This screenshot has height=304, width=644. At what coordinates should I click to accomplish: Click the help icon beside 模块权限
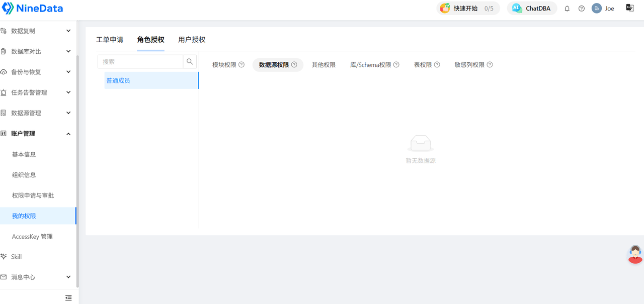(x=242, y=65)
